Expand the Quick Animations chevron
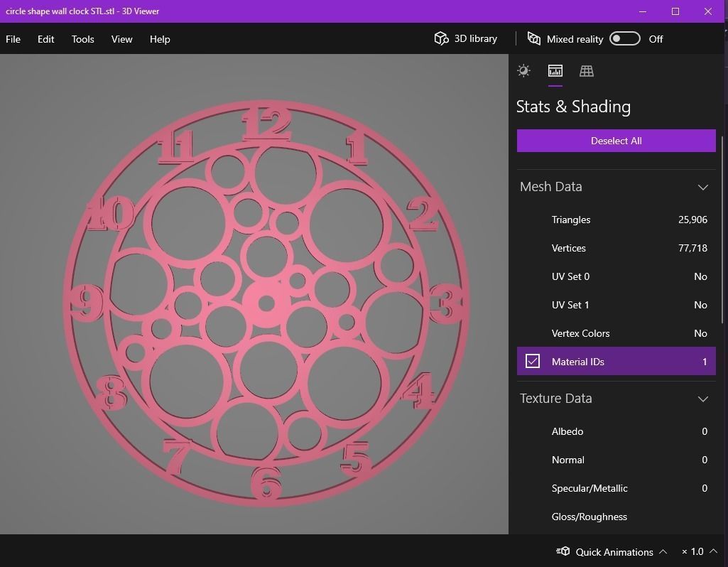 pos(663,551)
